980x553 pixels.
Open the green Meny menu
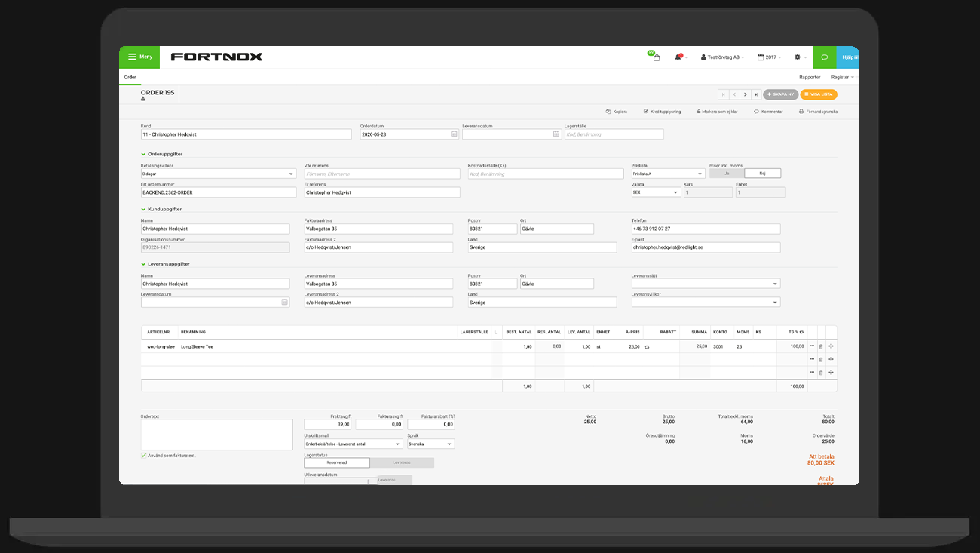pyautogui.click(x=139, y=57)
